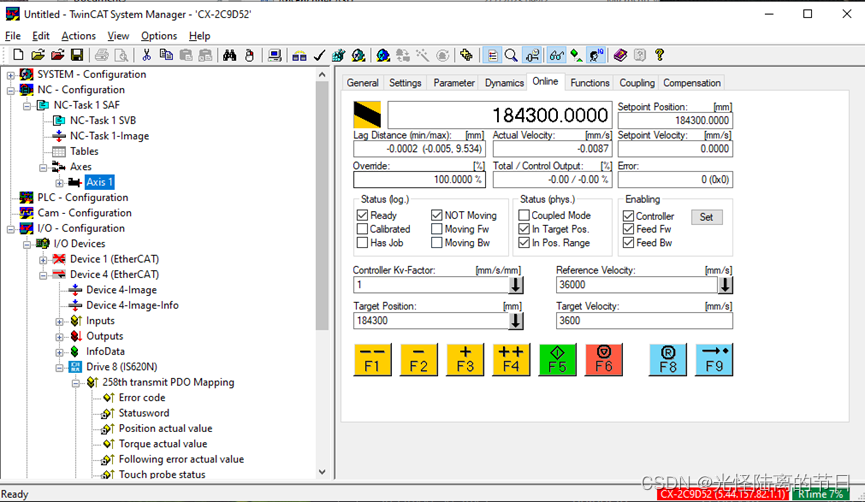The width and height of the screenshot is (865, 502).
Task: Click the red F6 stop button
Action: coord(604,360)
